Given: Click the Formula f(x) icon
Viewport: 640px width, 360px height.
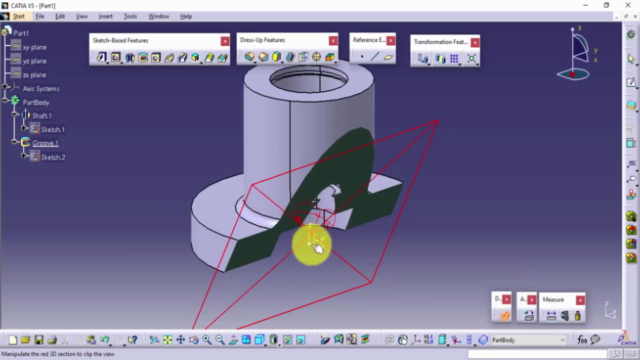Looking at the screenshot, I should 582,340.
